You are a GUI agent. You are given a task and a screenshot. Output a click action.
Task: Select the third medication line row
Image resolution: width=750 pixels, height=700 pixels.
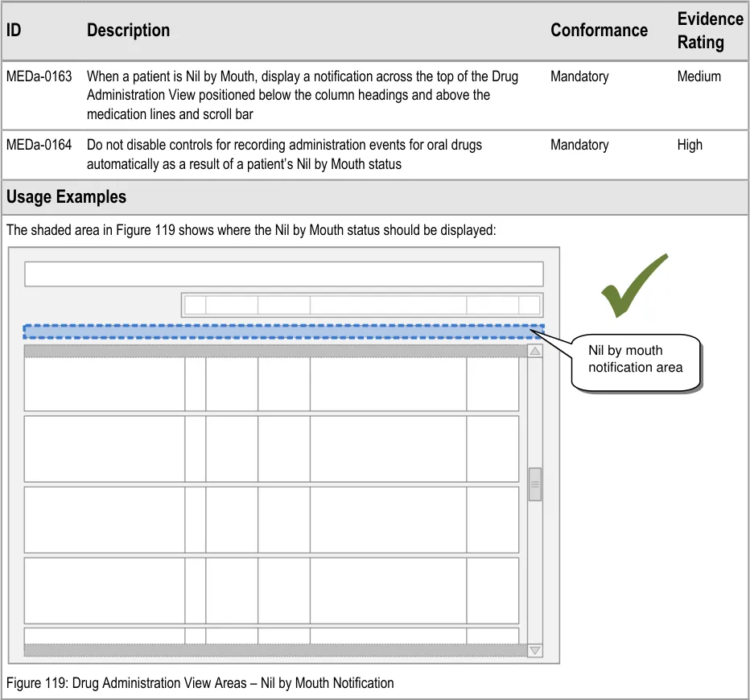click(x=271, y=519)
